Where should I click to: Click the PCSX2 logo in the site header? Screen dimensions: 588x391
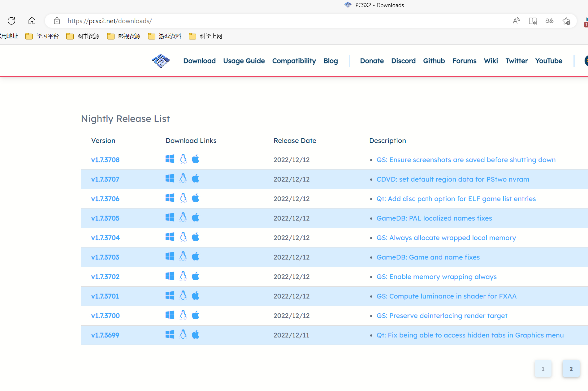[x=161, y=61]
